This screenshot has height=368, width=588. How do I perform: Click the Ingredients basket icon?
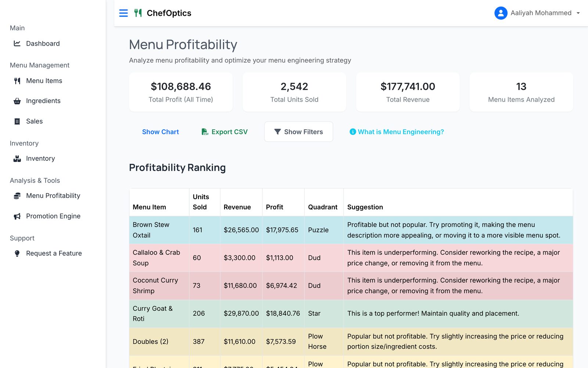tap(17, 101)
